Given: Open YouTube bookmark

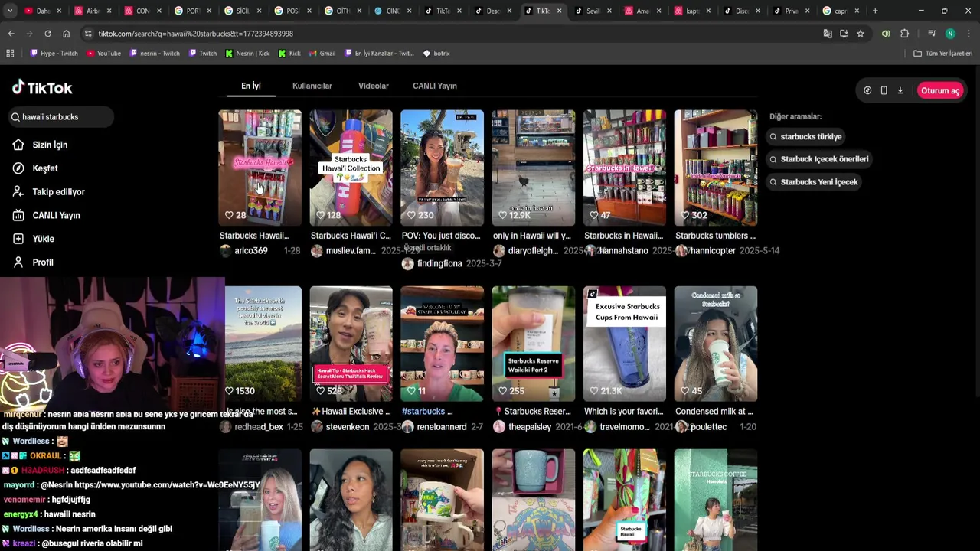Looking at the screenshot, I should 103,54.
